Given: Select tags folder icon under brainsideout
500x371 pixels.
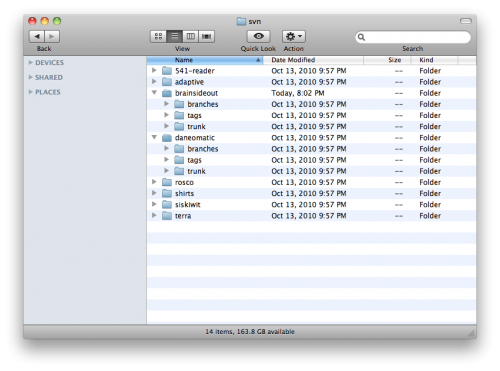Looking at the screenshot, I should pos(179,115).
